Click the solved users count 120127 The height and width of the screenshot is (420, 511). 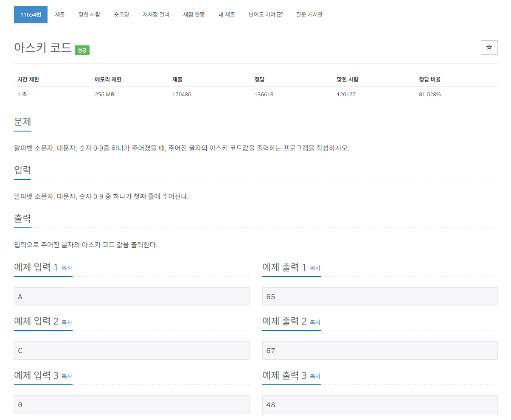tap(346, 94)
